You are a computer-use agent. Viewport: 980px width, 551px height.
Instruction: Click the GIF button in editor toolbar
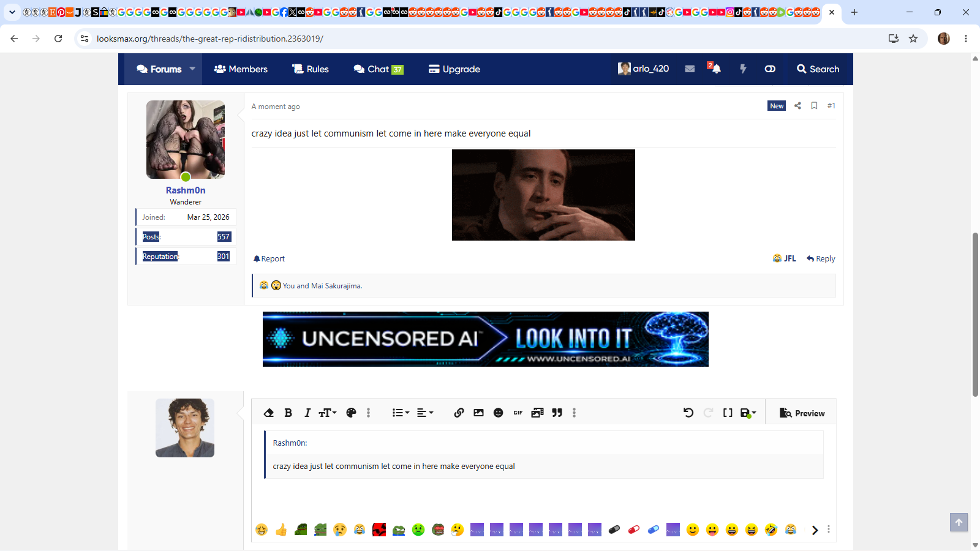(x=518, y=413)
